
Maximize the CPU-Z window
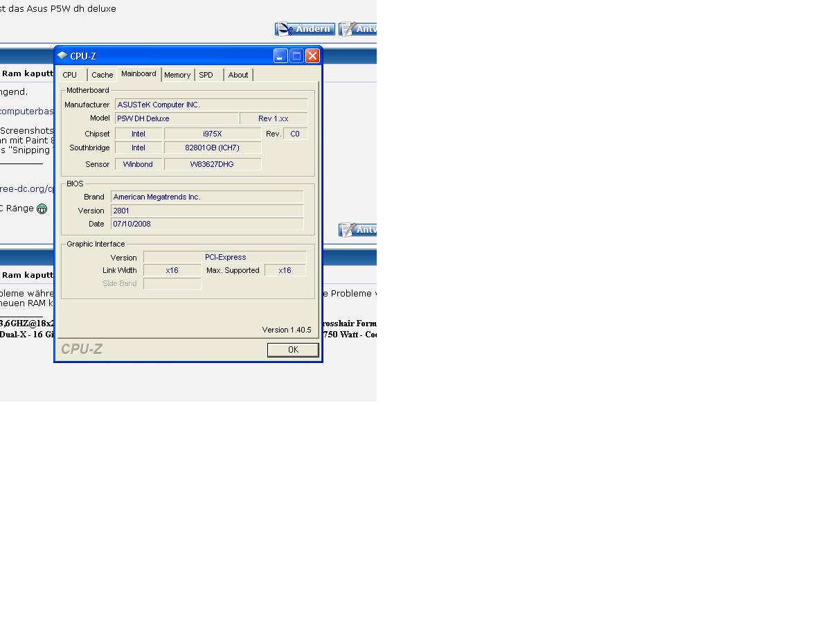point(296,56)
